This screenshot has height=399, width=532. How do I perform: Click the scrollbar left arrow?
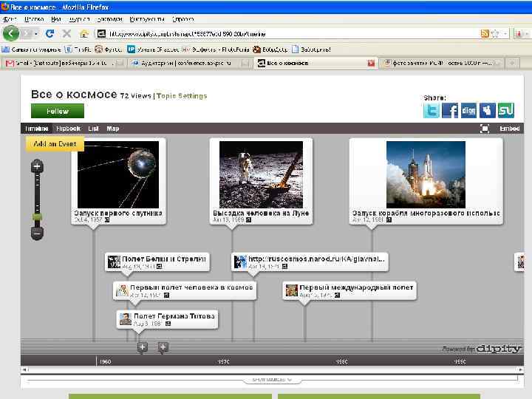(24, 369)
